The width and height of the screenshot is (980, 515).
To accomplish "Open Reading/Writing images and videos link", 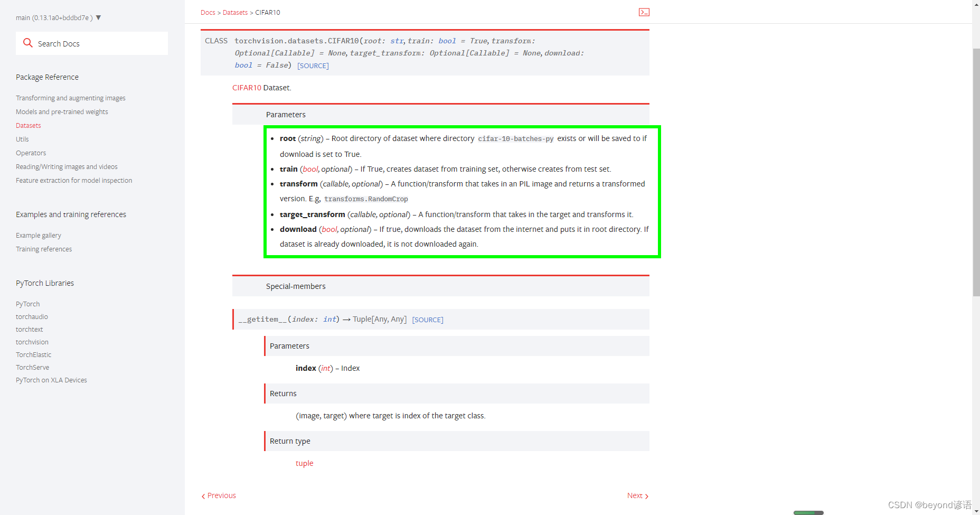I will click(x=67, y=167).
